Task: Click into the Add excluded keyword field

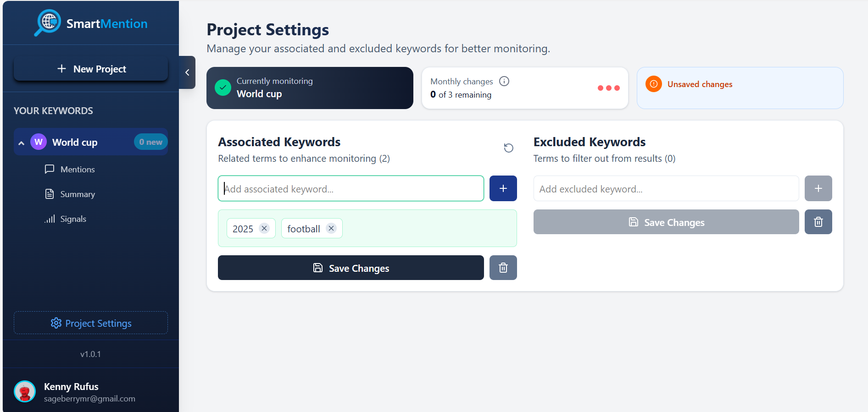Action: pos(666,189)
